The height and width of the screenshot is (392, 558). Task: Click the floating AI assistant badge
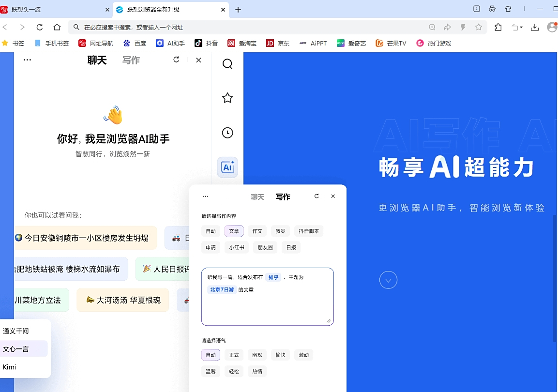coord(227,167)
